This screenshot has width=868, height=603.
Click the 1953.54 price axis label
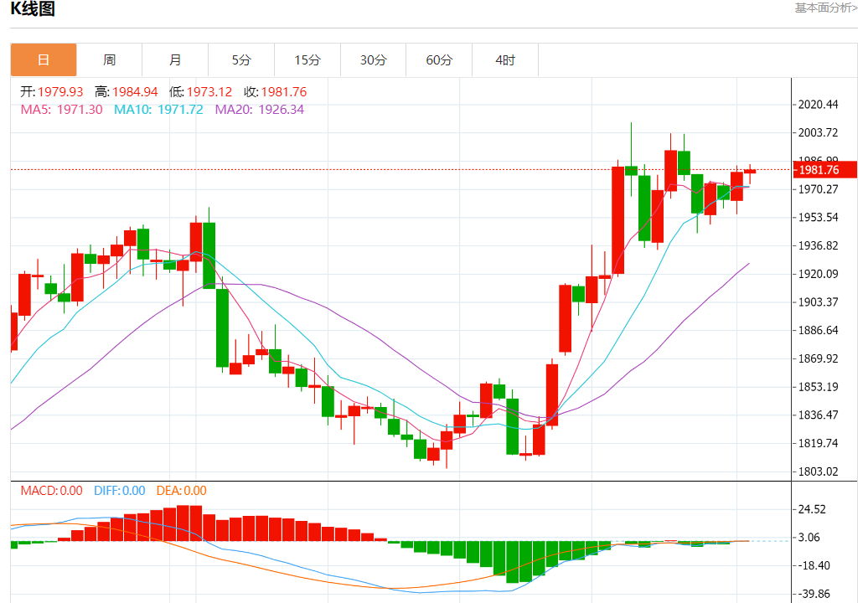pos(819,218)
